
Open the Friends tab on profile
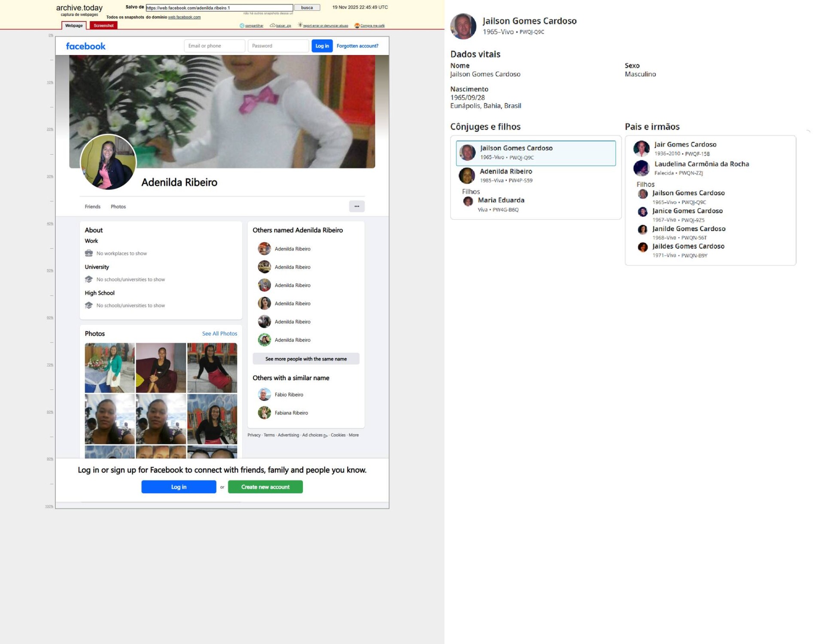pos(92,207)
